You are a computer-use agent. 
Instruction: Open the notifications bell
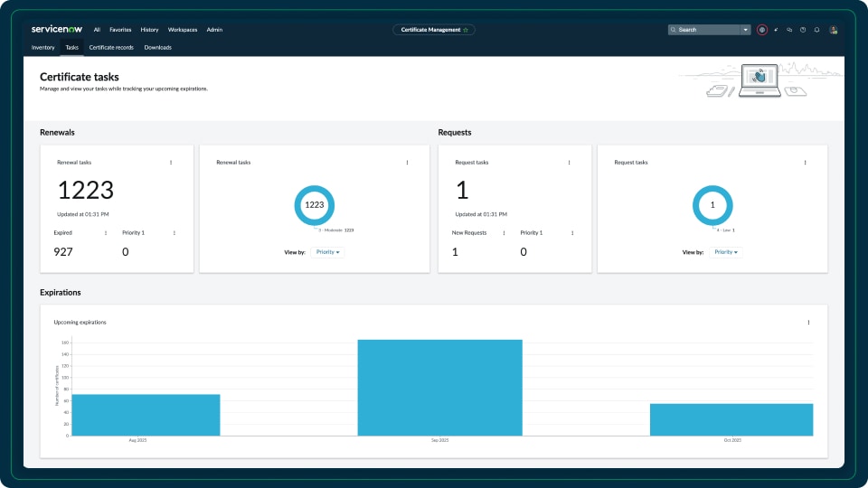(816, 30)
